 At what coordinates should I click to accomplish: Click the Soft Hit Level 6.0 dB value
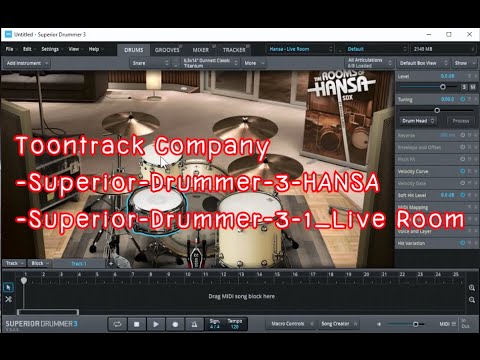point(447,195)
